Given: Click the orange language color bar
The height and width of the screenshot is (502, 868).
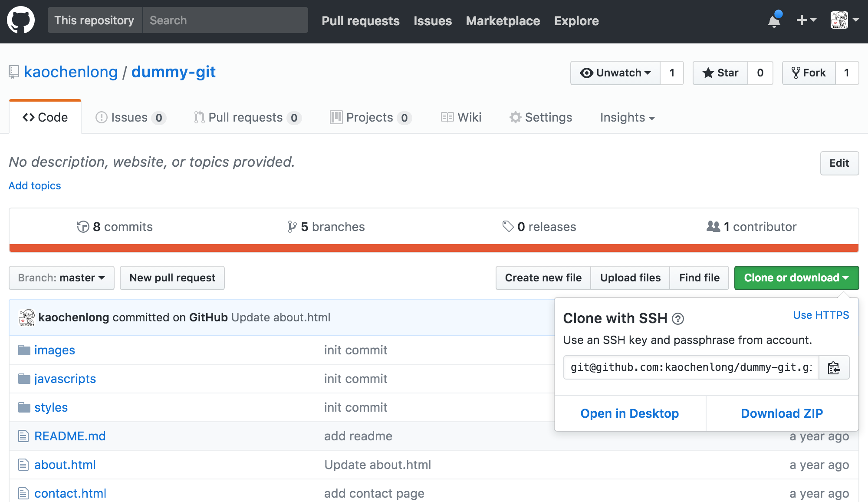Looking at the screenshot, I should (x=434, y=248).
